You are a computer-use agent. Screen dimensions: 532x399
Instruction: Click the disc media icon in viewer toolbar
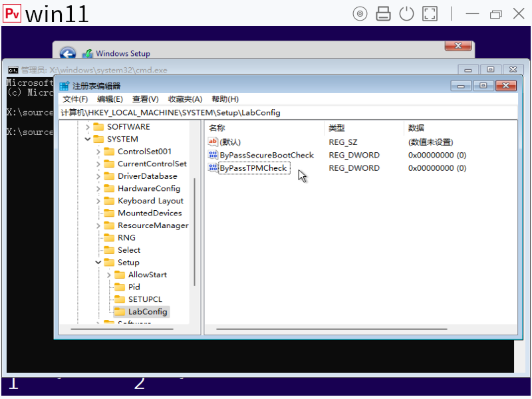pyautogui.click(x=360, y=14)
